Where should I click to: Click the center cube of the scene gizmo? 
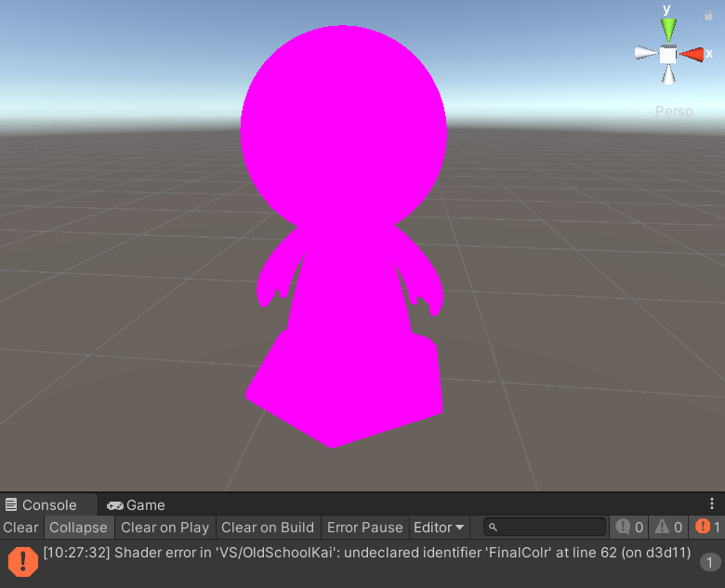pyautogui.click(x=667, y=54)
